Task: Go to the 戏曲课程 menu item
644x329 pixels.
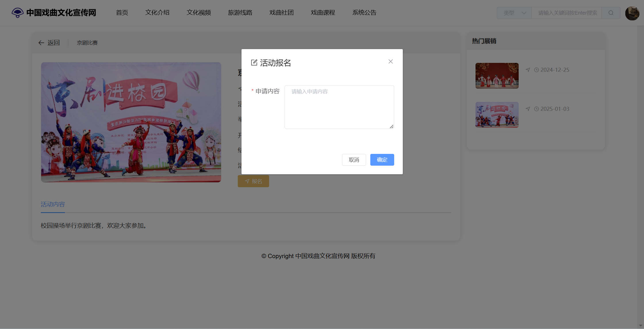Action: (323, 13)
